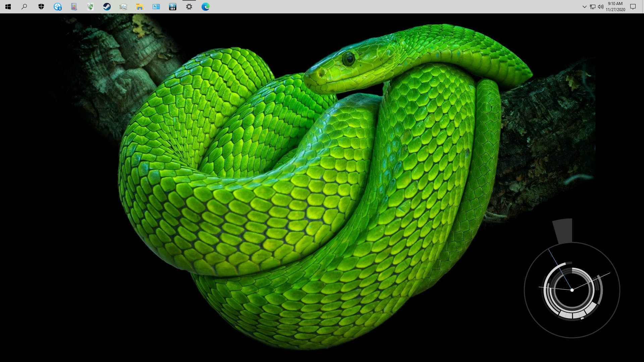This screenshot has height=362, width=644.
Task: Open the notebook with warning icon
Action: point(74,7)
